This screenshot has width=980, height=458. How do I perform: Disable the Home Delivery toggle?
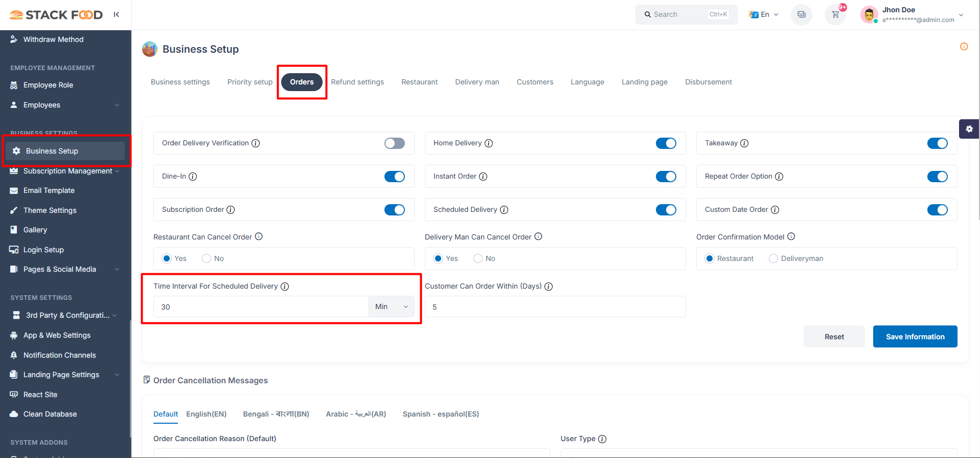point(666,143)
